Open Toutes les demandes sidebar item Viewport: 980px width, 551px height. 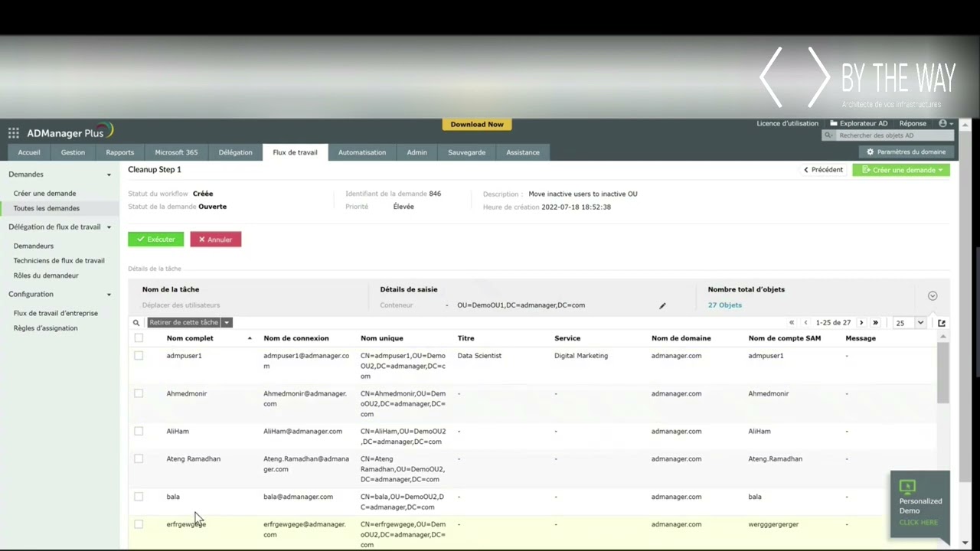point(46,208)
